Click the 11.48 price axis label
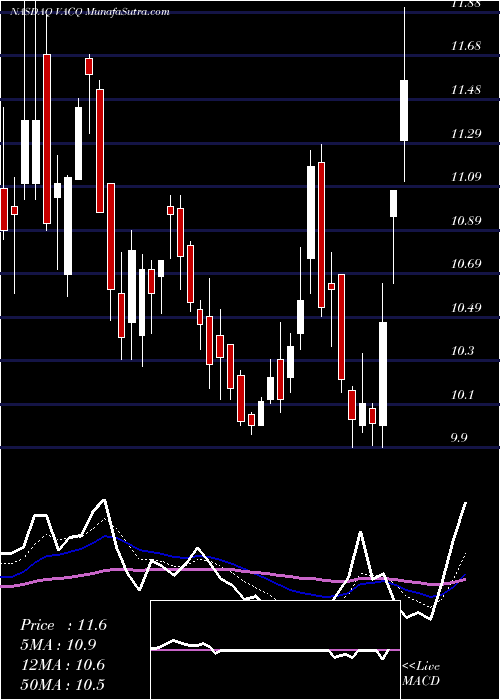This screenshot has height=700, width=500. coord(465,90)
